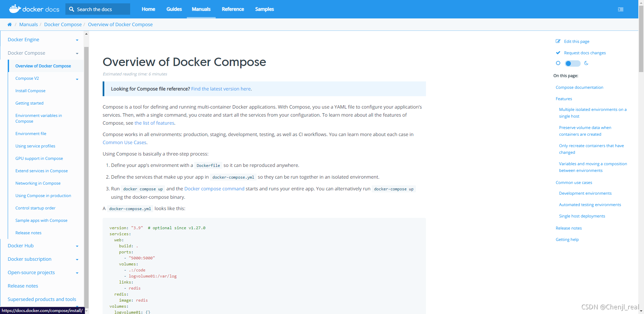Click Edit this page link
The image size is (644, 314).
pos(577,42)
